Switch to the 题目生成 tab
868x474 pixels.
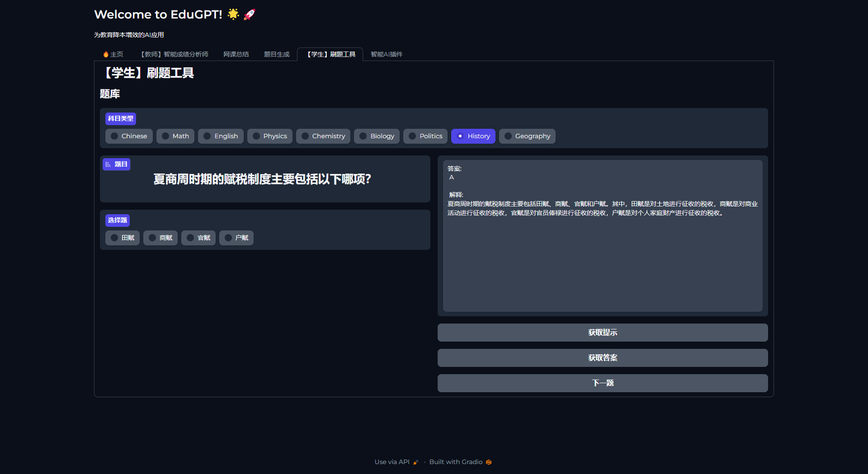coord(276,54)
